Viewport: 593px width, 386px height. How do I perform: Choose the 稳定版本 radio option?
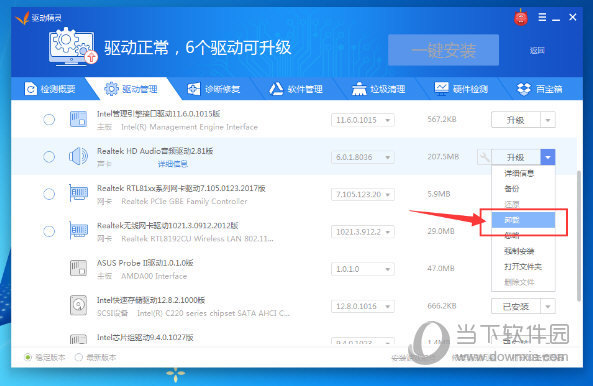coord(28,357)
